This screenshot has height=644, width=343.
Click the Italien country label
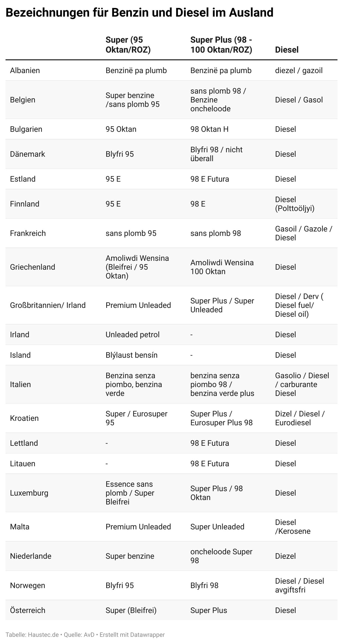20,385
